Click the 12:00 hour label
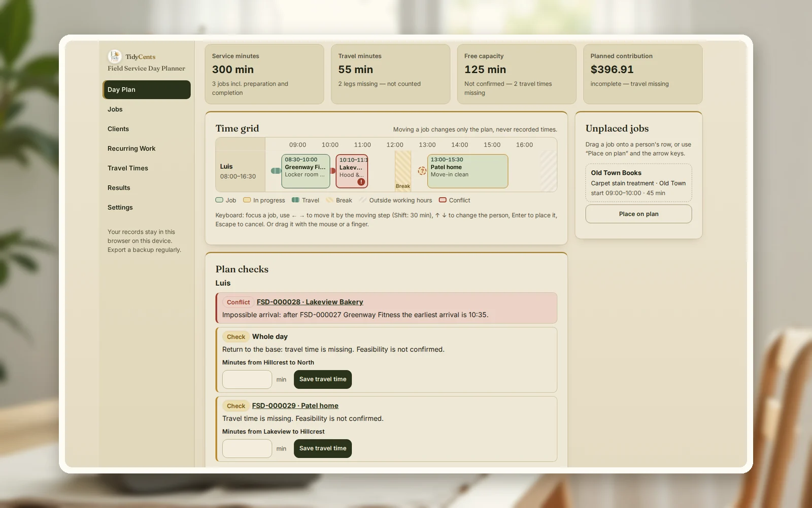Viewport: 812px width, 508px height. (x=395, y=145)
